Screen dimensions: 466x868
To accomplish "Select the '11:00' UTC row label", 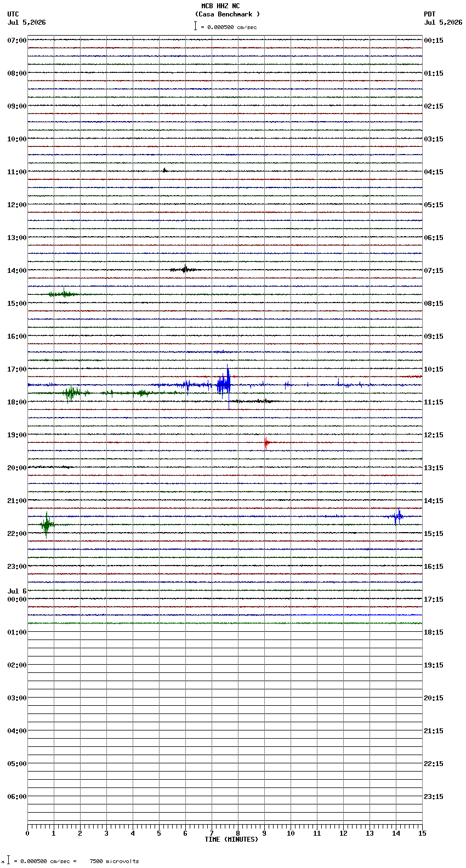I will pos(17,172).
